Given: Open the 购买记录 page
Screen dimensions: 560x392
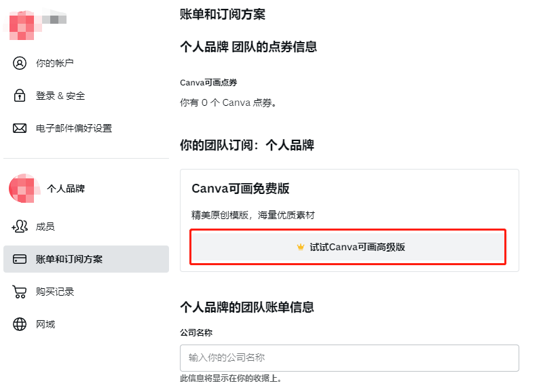Looking at the screenshot, I should [x=55, y=292].
